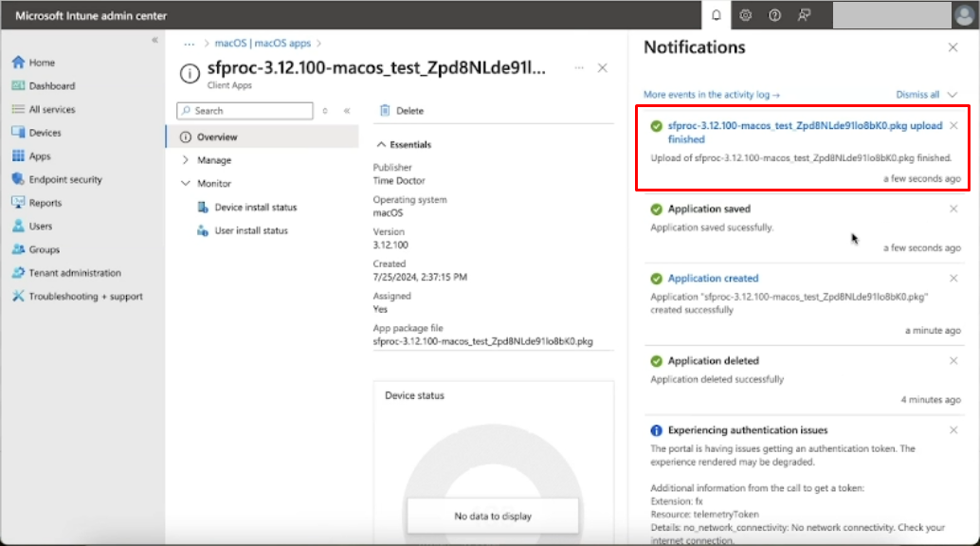Dismiss the Application saved notification
Screen dimensions: 980x546
(953, 209)
